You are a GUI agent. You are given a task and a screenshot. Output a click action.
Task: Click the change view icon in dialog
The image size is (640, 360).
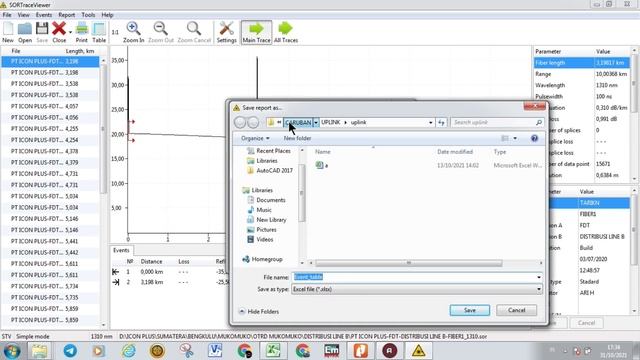tap(505, 138)
